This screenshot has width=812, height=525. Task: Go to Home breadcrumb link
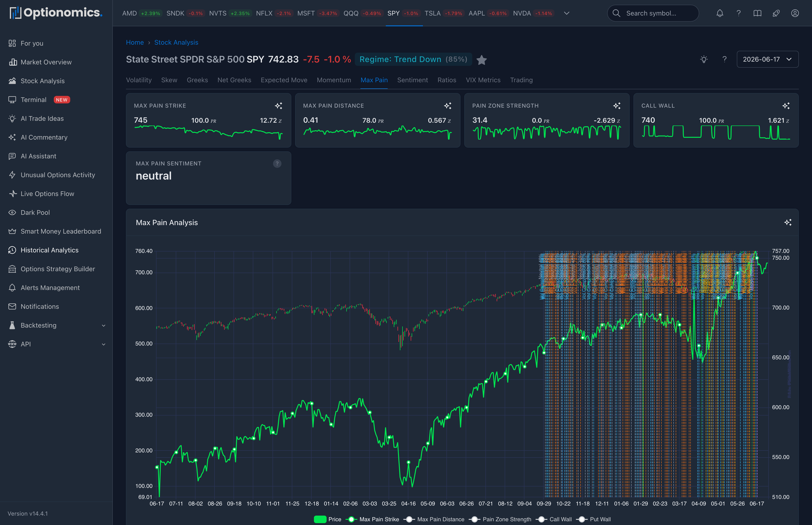click(135, 42)
